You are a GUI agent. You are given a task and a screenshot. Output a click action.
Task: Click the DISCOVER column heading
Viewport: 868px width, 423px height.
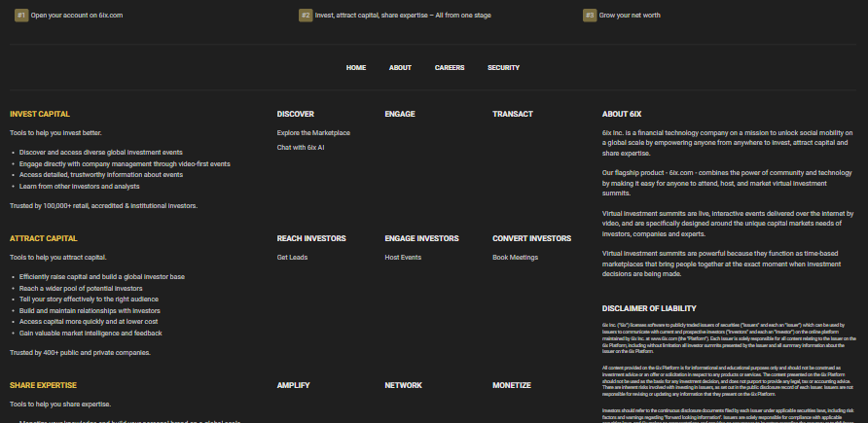tap(295, 114)
